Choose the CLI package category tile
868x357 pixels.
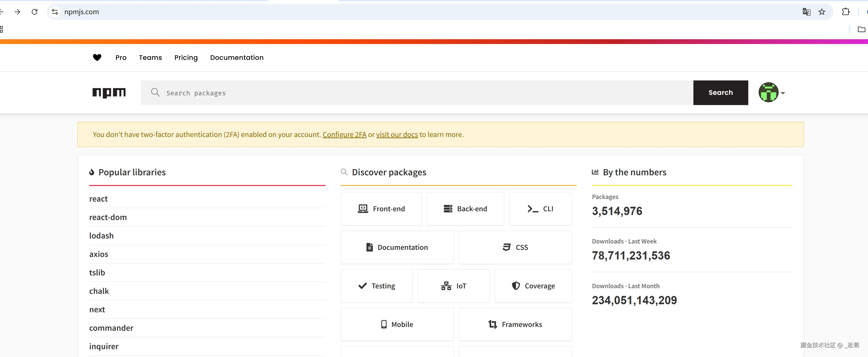coord(540,209)
